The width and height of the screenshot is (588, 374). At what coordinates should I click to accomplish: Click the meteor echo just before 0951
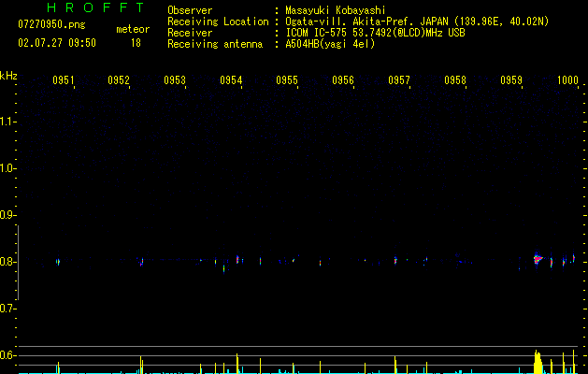click(58, 262)
